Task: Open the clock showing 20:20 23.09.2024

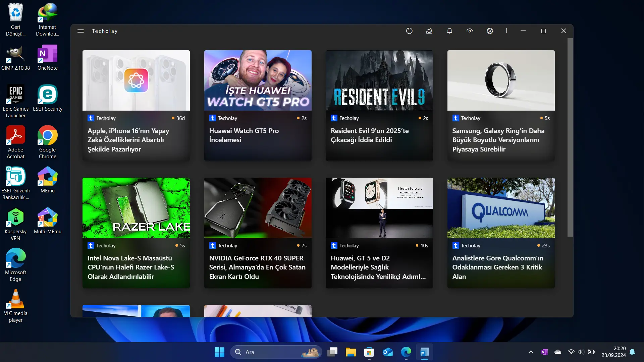Action: [x=613, y=352]
